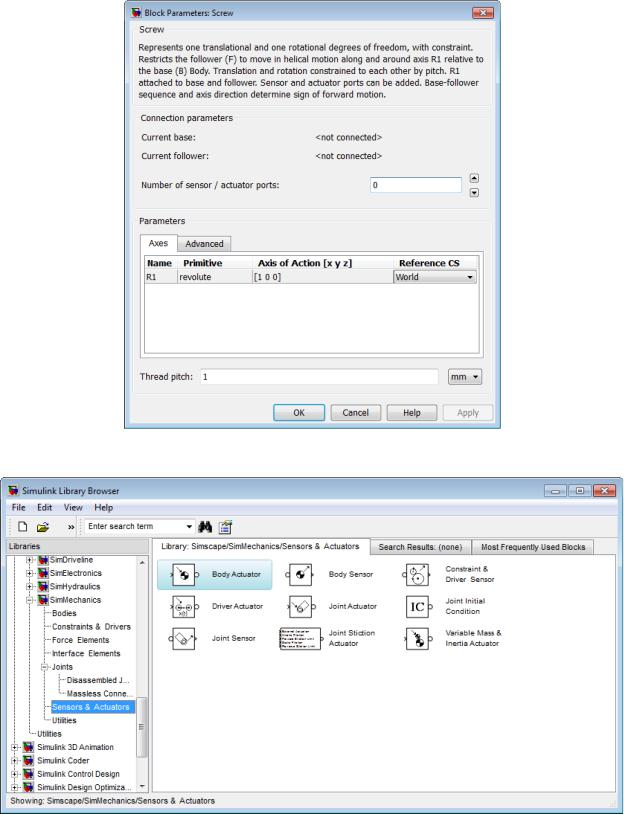Click the Axis of Action [1 0 0] cell
The width and height of the screenshot is (624, 814).
coord(322,277)
